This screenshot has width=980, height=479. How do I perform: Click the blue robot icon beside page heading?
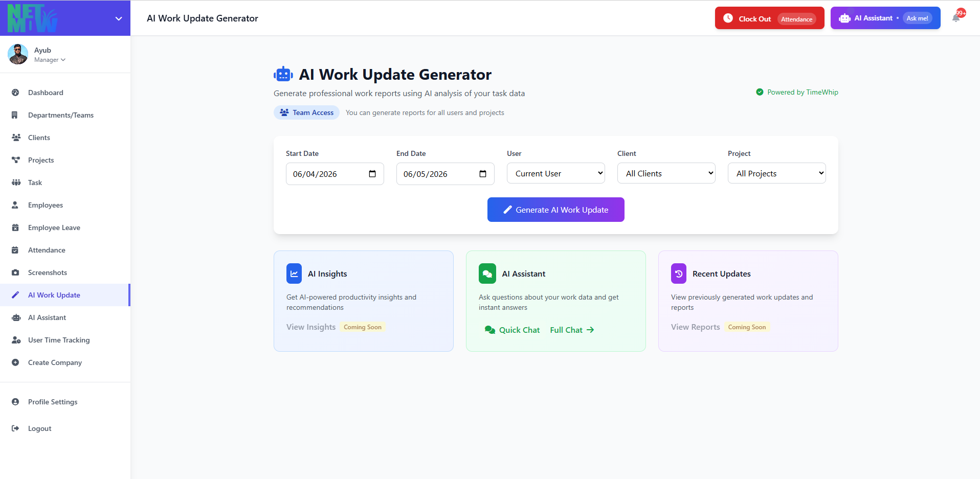[283, 75]
